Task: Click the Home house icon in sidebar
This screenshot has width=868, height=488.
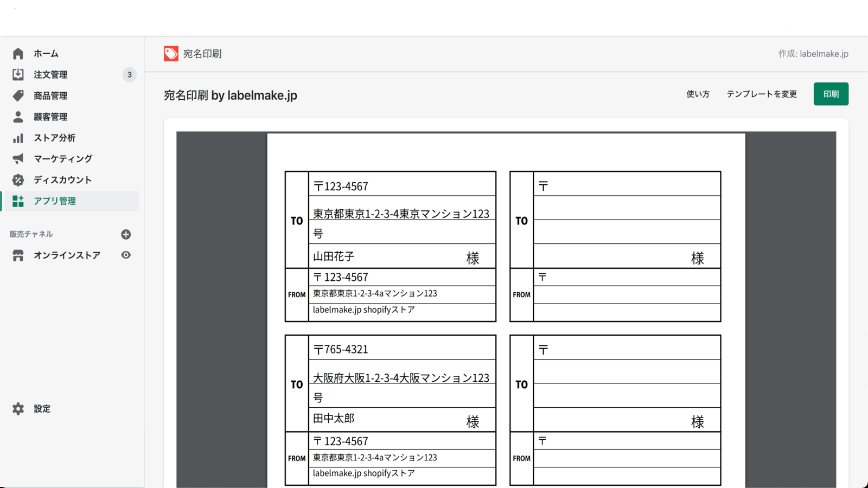Action: point(18,53)
